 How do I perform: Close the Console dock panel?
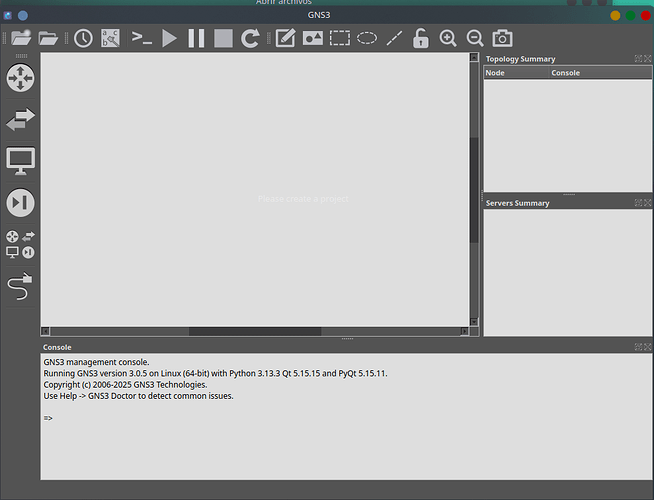click(647, 347)
